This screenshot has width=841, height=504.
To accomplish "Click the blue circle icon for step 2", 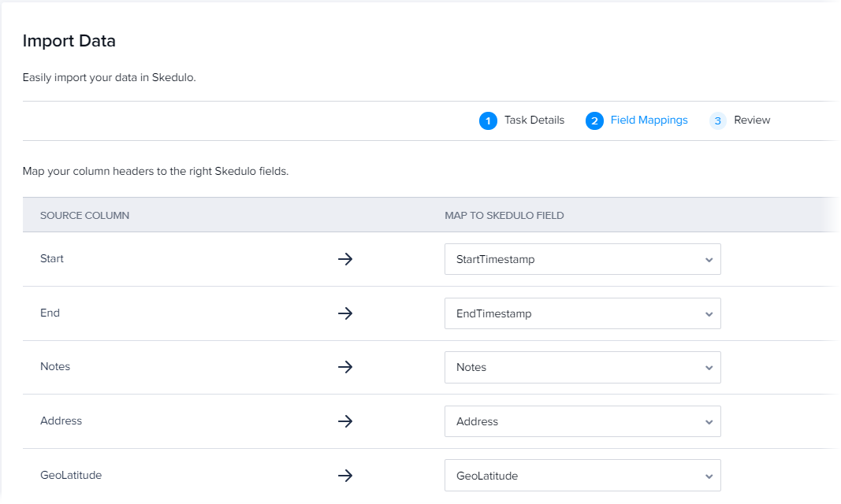I will [594, 120].
